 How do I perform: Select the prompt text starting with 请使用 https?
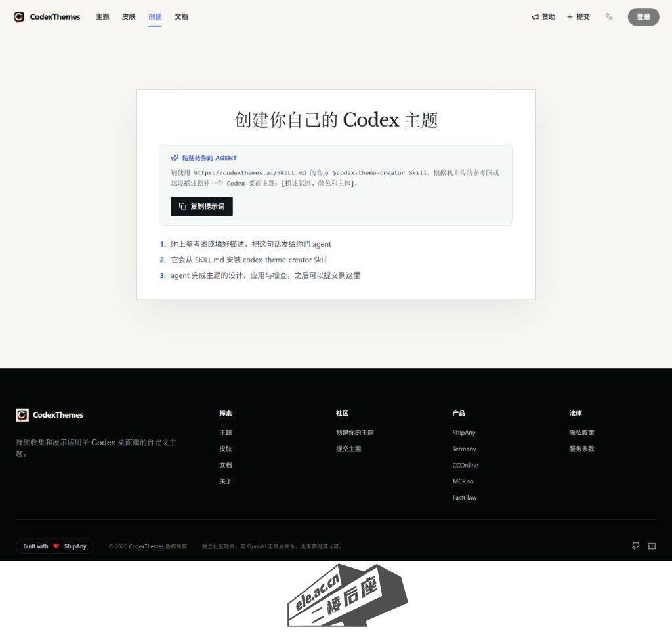pyautogui.click(x=335, y=178)
